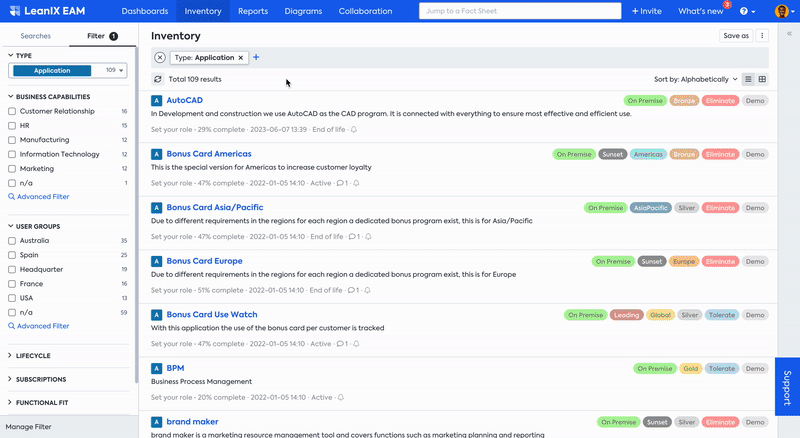Check the France user group
The height and width of the screenshot is (438, 800).
(12, 284)
